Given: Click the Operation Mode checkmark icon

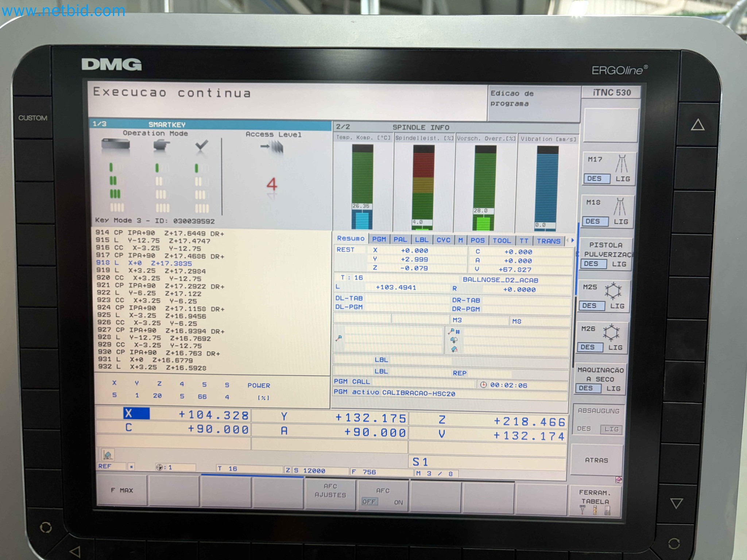Looking at the screenshot, I should click(201, 145).
